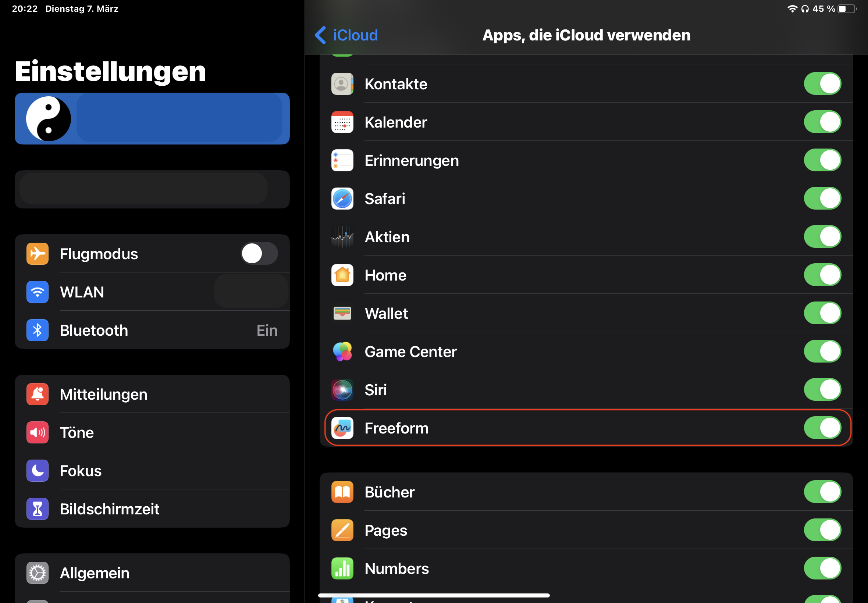This screenshot has width=868, height=603.
Task: Disable iCloud for Freeform toggle
Action: point(822,428)
